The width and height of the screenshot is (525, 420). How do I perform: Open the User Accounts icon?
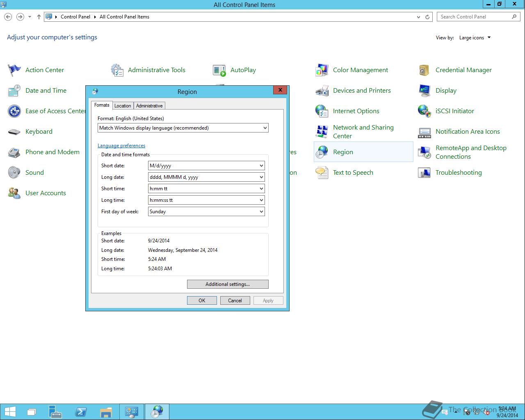pos(14,193)
